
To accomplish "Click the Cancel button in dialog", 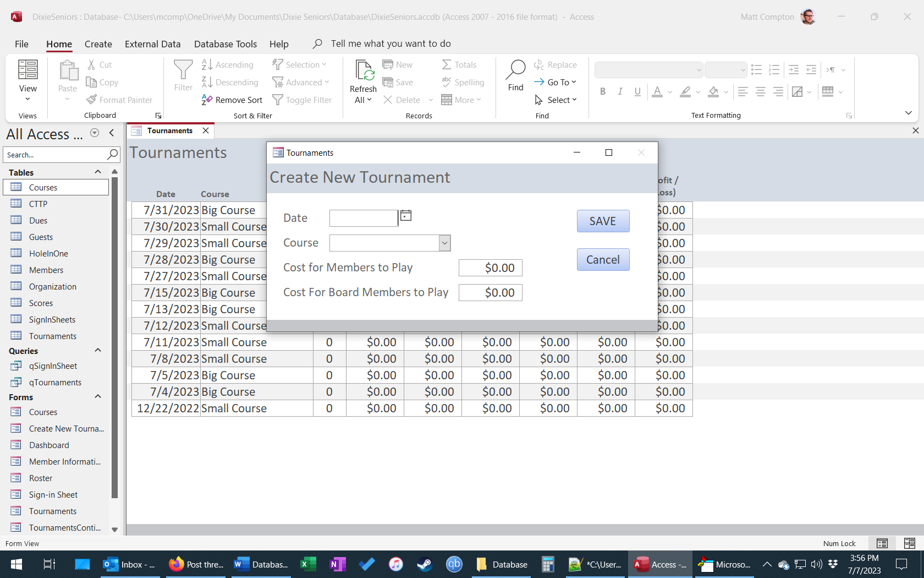I will 603,260.
